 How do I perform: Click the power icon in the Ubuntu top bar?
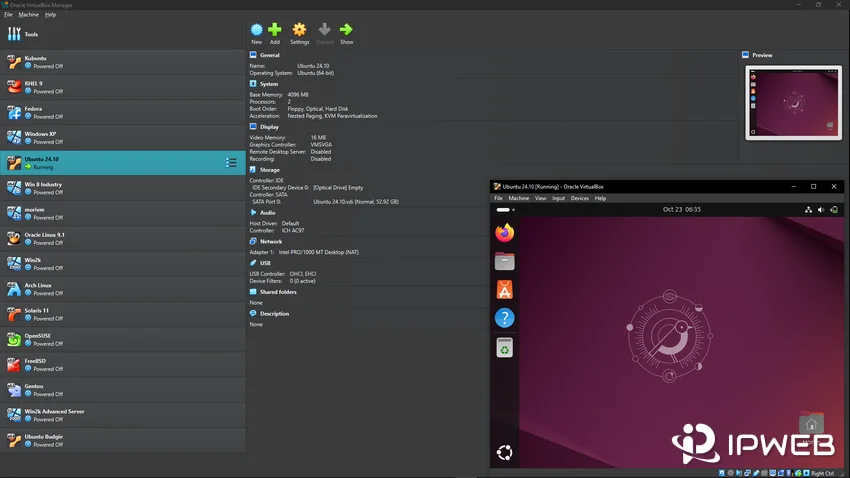[x=834, y=210]
